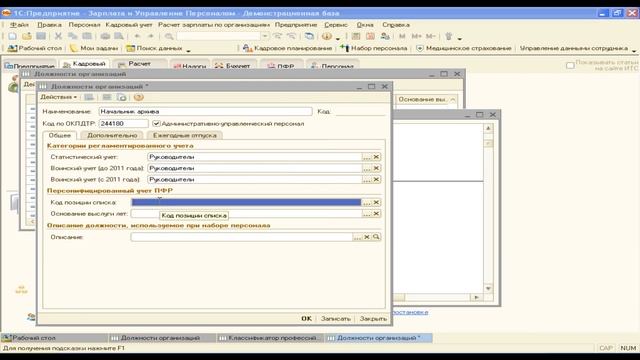Image resolution: width=640 pixels, height=360 pixels.
Task: Open Медицинское страхование from the toolbar
Action: [x=463, y=48]
